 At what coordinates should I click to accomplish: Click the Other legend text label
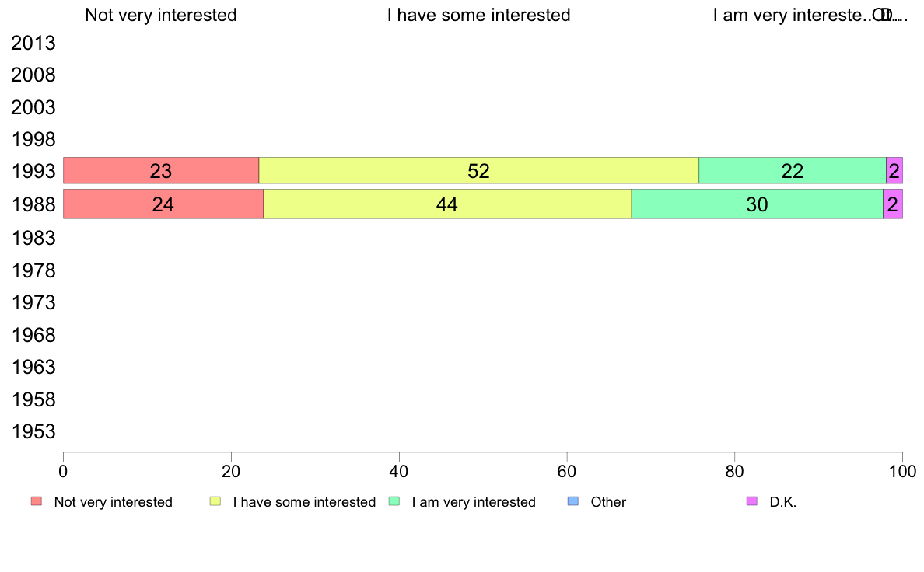[x=608, y=502]
